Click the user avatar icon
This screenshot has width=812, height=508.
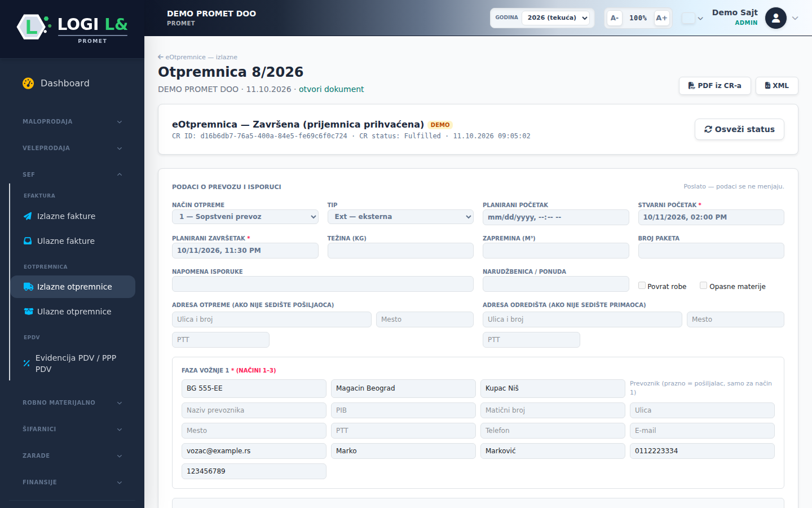[776, 18]
